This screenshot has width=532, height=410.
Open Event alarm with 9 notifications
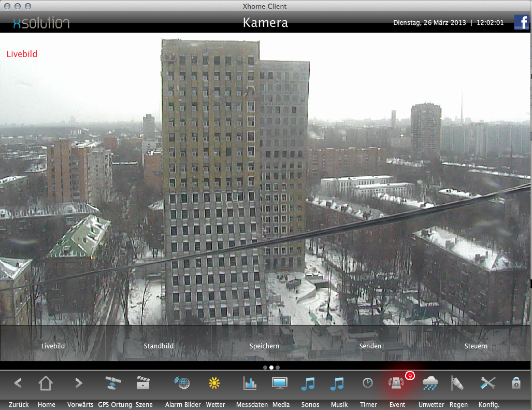397,384
